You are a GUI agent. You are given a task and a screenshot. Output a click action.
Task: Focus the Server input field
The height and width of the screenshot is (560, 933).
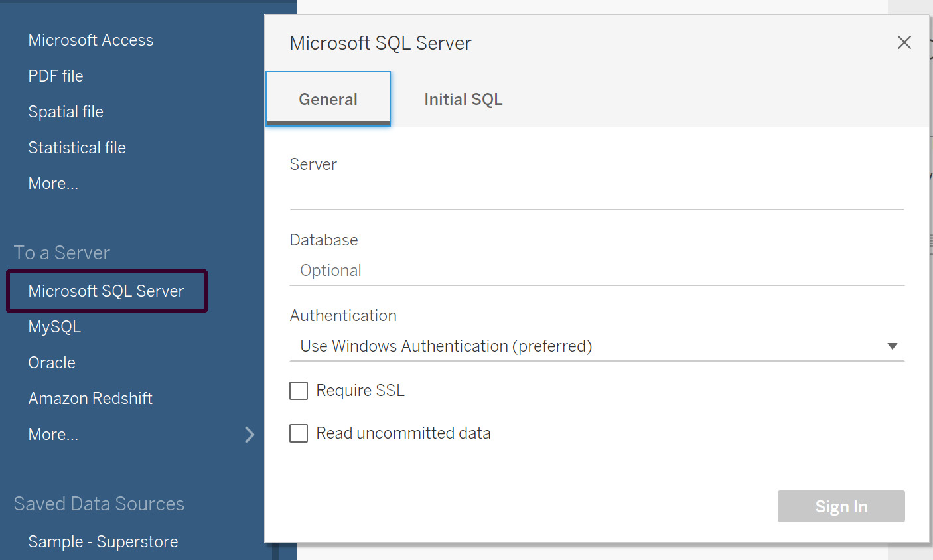click(x=597, y=194)
